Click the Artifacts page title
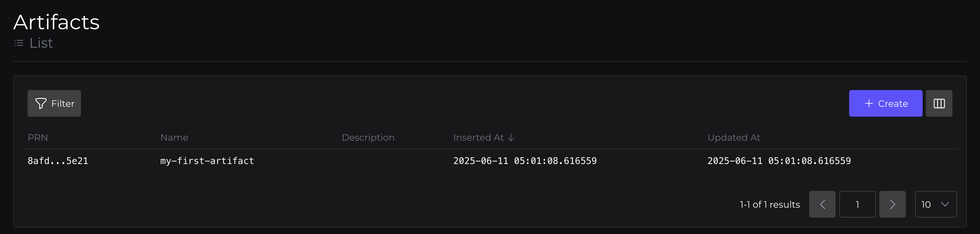Screen dimensions: 980x234 coord(56,22)
